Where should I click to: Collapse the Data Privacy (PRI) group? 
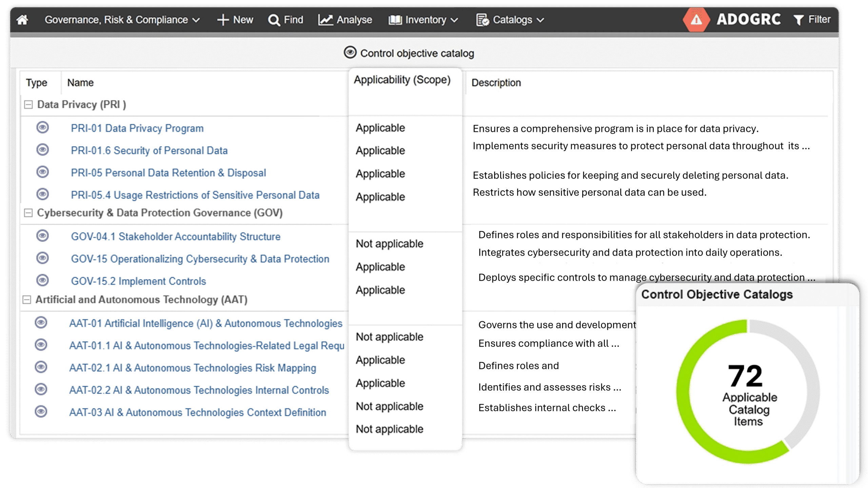coord(28,104)
